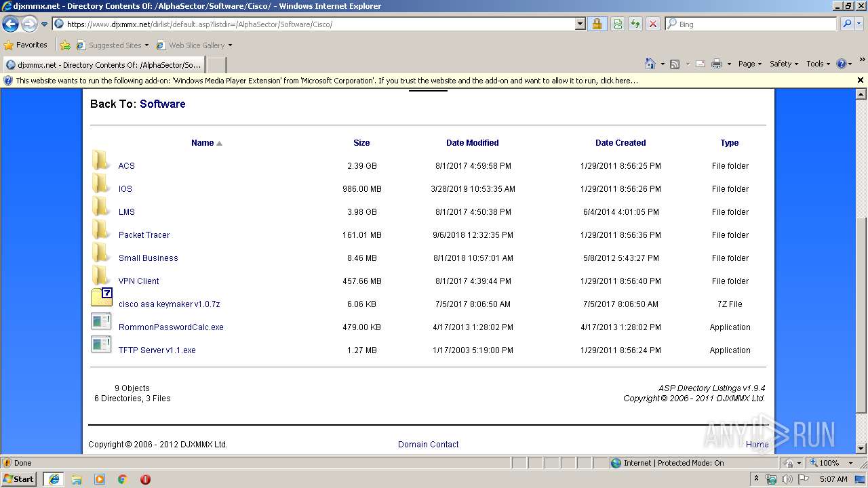This screenshot has width=868, height=488.
Task: Click the RommonPasswordCalc.exe application icon
Action: click(x=101, y=321)
